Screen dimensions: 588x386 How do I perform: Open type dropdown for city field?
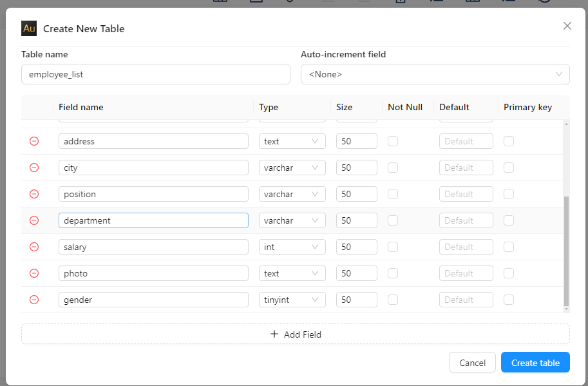(x=292, y=168)
